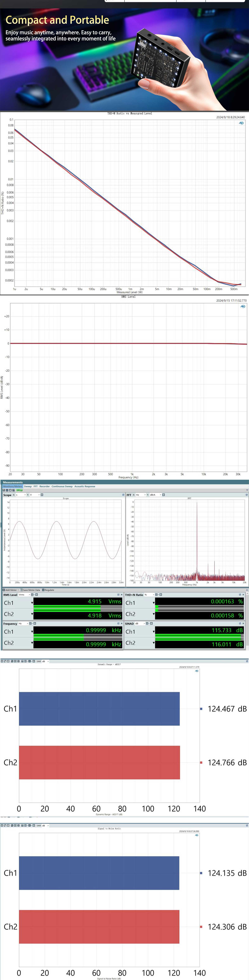The width and height of the screenshot is (249, 980).
Task: Click the SINAD Ch2 116.011 dB reading
Action: (227, 644)
